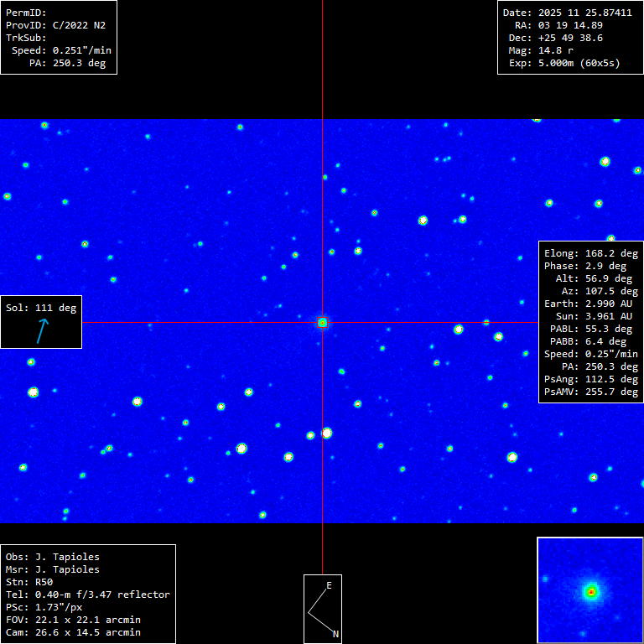Viewport: 644px width, 644px height.
Task: Click the PSc 1.73"/px pixel scale line
Action: [47, 607]
